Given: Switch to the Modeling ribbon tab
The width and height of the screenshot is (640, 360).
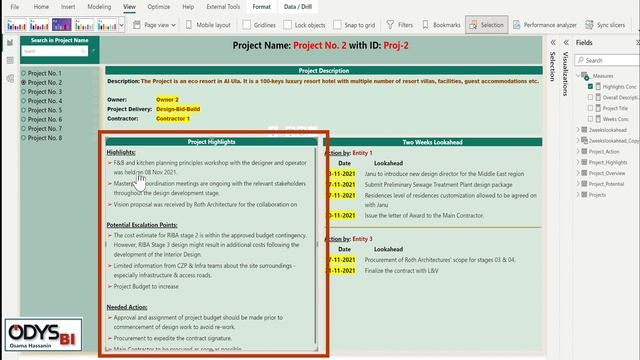Looking at the screenshot, I should [99, 7].
